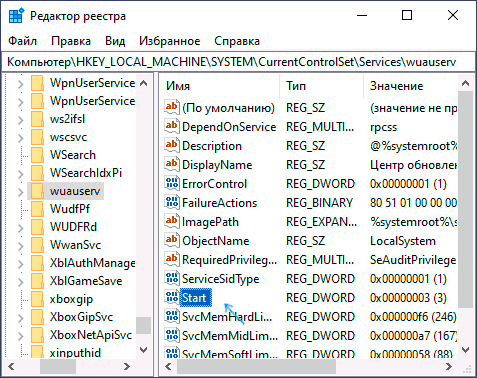This screenshot has height=378, width=477.
Task: Click the registry path address bar
Action: pyautogui.click(x=238, y=62)
